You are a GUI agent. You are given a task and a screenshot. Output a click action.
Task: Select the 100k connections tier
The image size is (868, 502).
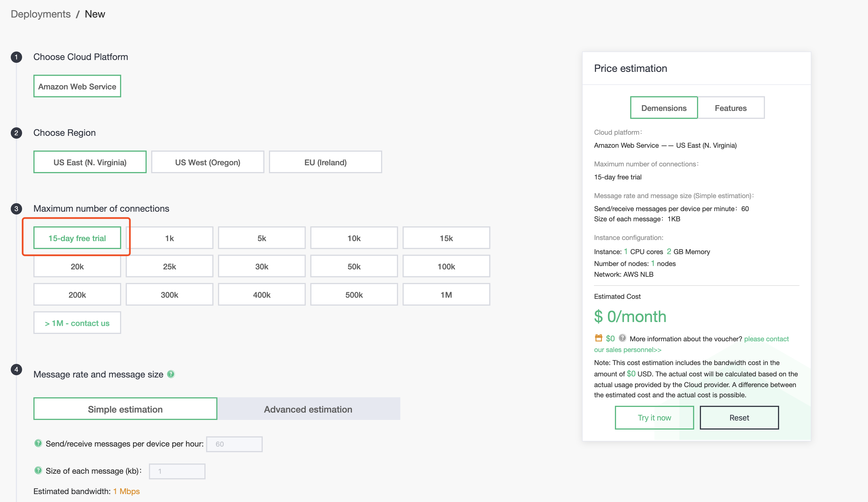click(x=446, y=266)
